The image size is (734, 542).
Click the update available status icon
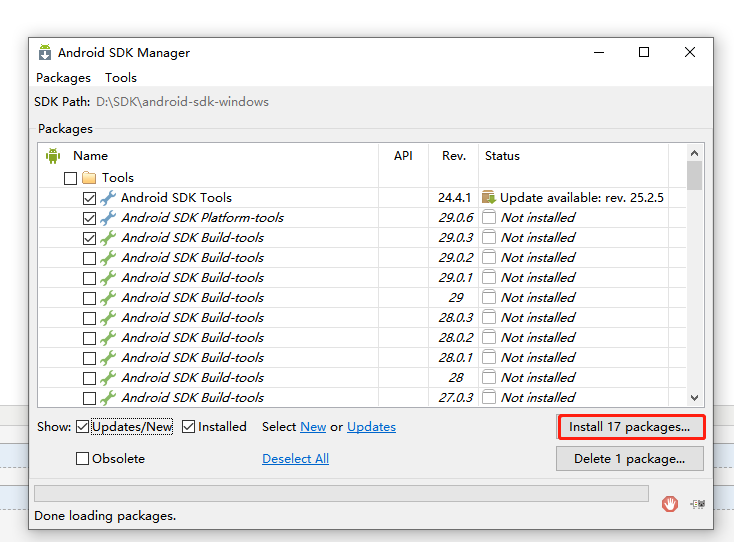click(488, 198)
